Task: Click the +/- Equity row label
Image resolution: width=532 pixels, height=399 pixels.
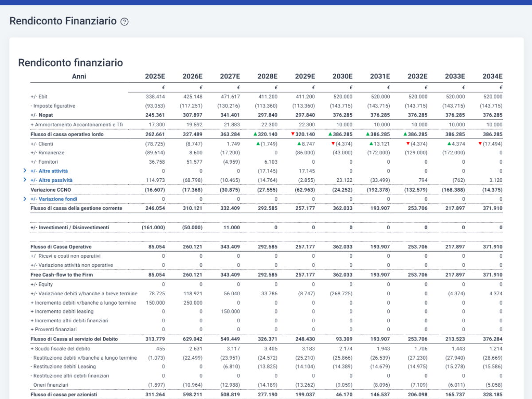Action: [42, 284]
